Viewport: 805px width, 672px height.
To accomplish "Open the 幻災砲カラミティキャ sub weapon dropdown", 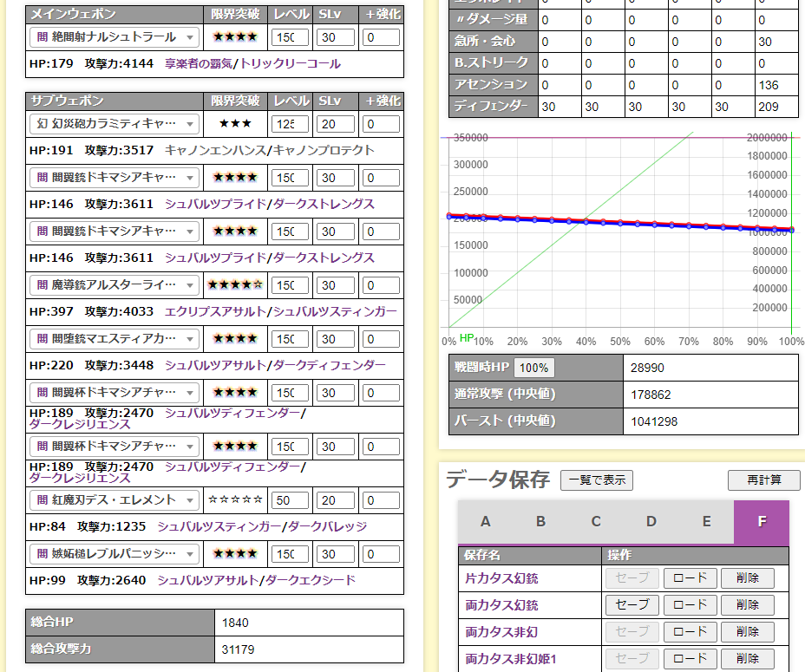I will pos(114,124).
